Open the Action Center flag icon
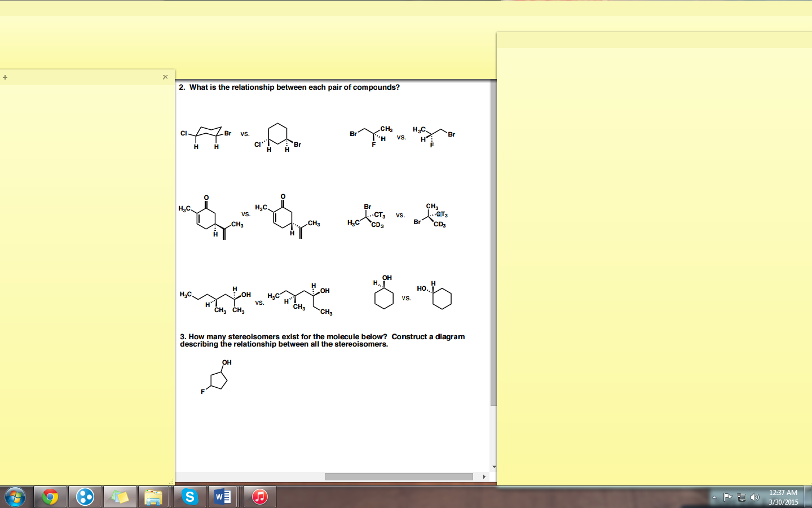812x508 pixels. click(728, 497)
